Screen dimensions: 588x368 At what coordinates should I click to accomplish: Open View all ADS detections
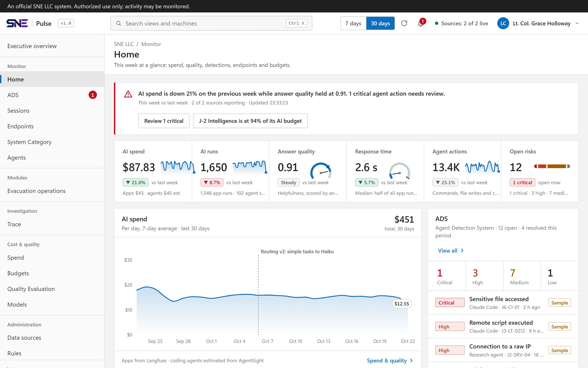[451, 251]
